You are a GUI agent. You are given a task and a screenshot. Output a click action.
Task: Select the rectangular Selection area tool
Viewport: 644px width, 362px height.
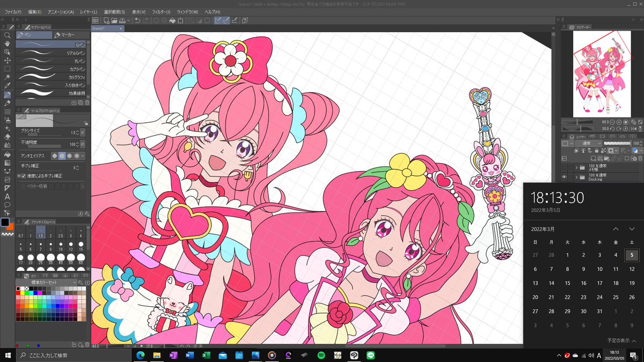pos(7,69)
